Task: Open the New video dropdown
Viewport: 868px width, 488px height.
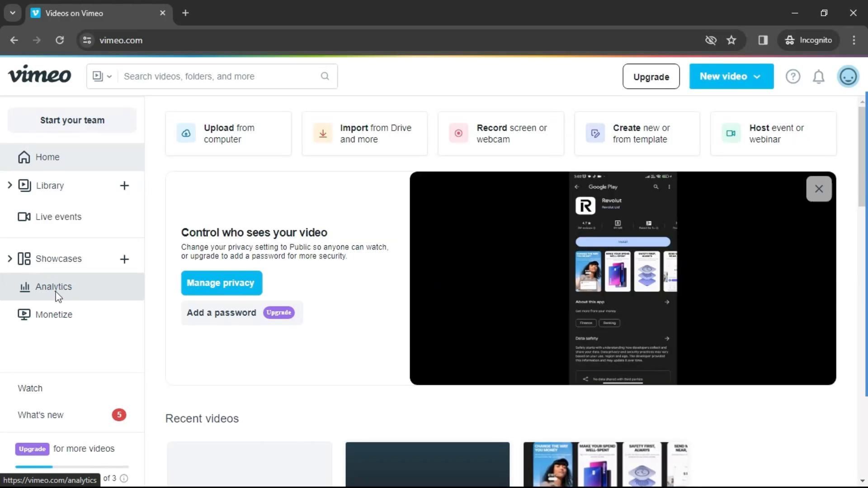Action: coord(731,76)
